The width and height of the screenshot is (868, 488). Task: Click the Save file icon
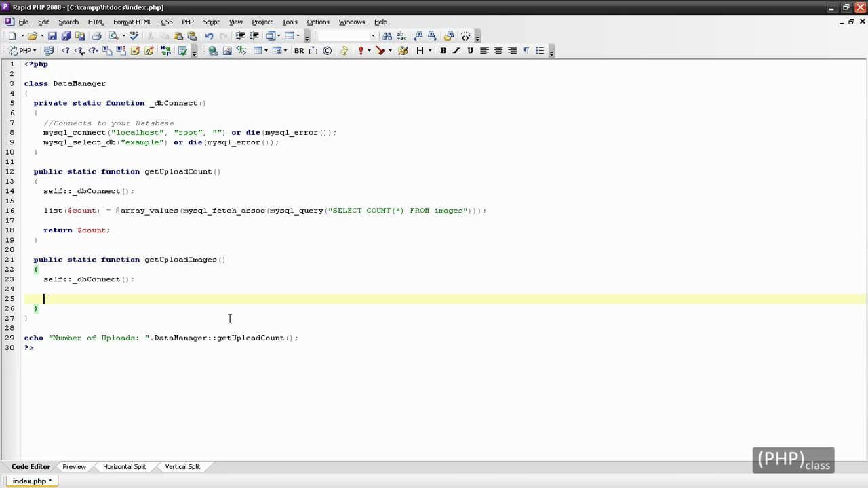(52, 36)
